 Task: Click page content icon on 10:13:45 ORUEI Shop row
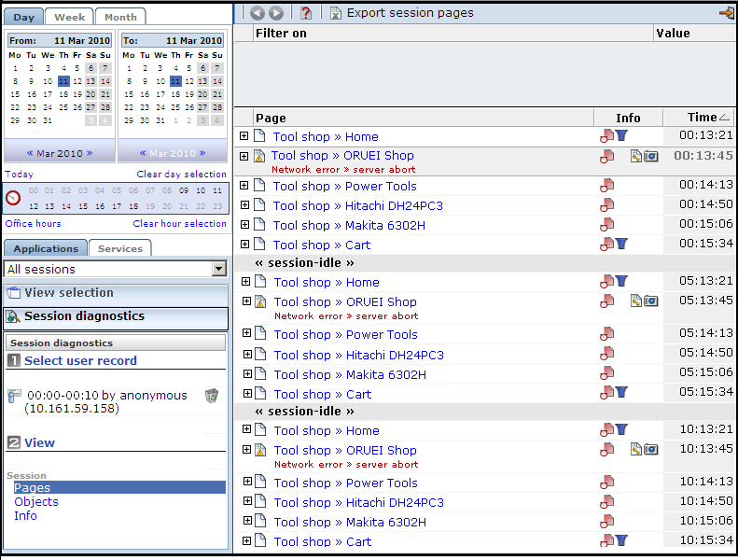coord(636,449)
